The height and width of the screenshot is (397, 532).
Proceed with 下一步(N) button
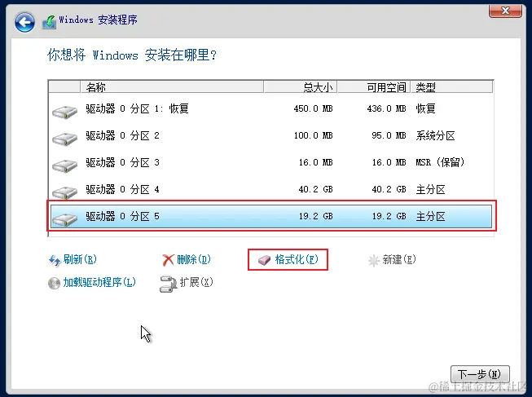480,374
